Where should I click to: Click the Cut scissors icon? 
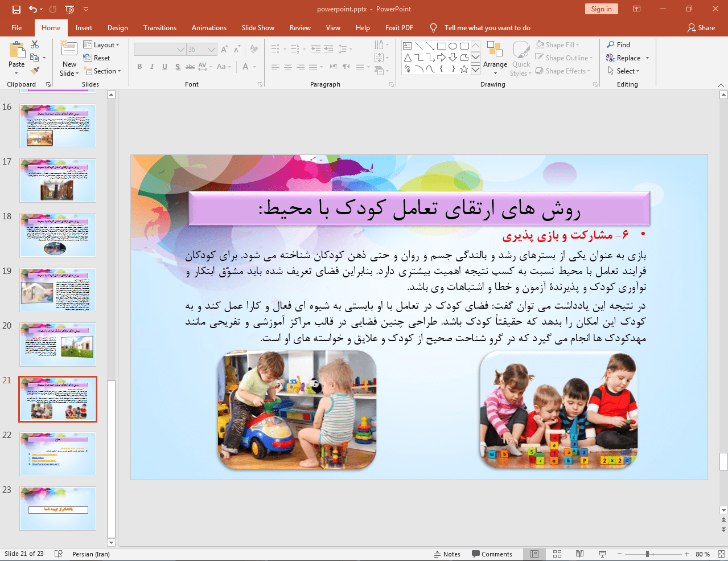(x=35, y=44)
